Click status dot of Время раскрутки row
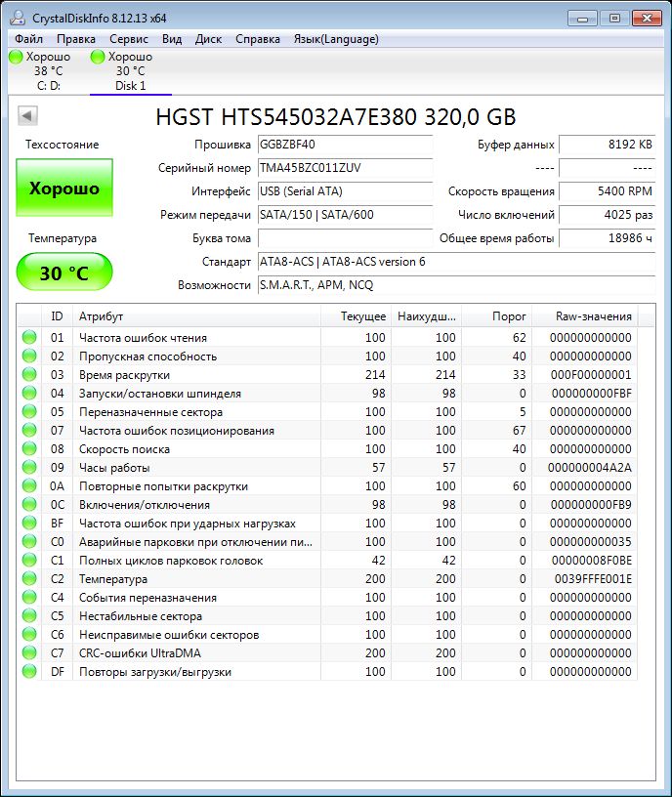Viewport: 672px width, 797px height. (29, 374)
